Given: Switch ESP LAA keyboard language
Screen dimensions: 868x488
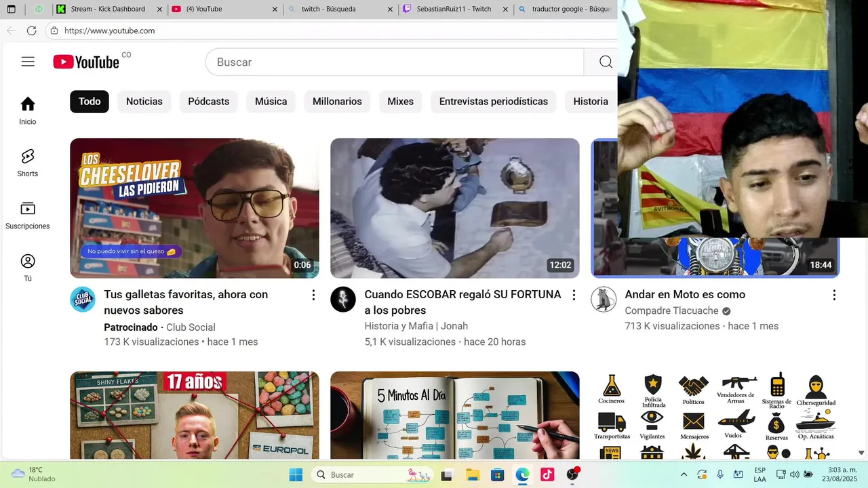Looking at the screenshot, I should point(759,474).
